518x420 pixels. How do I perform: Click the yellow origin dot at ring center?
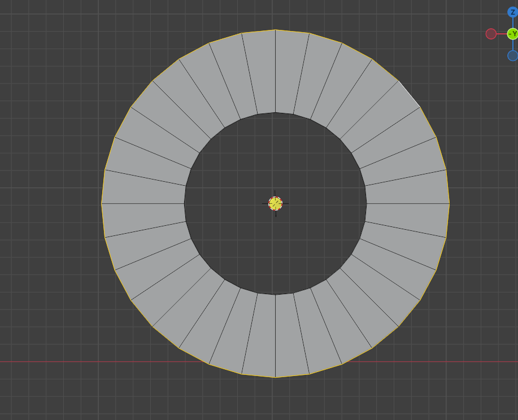(276, 203)
